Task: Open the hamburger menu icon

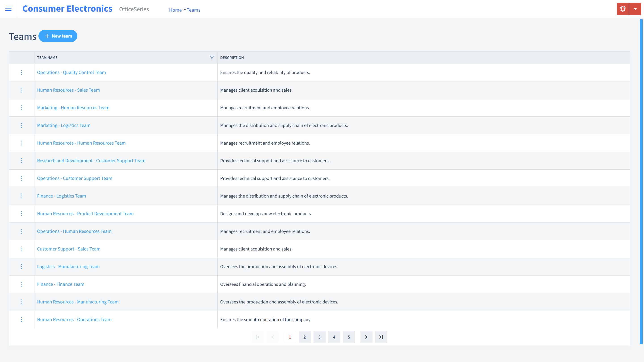Action: [8, 8]
